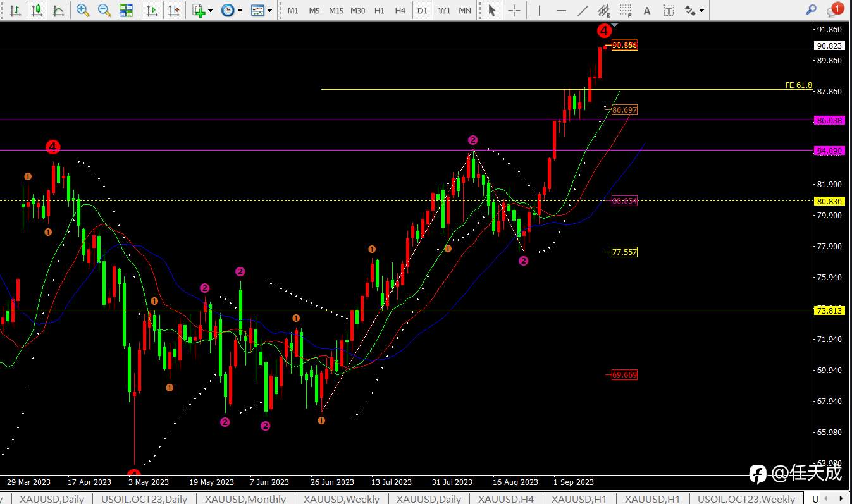
Task: Select the H1 timeframe button
Action: tap(379, 11)
